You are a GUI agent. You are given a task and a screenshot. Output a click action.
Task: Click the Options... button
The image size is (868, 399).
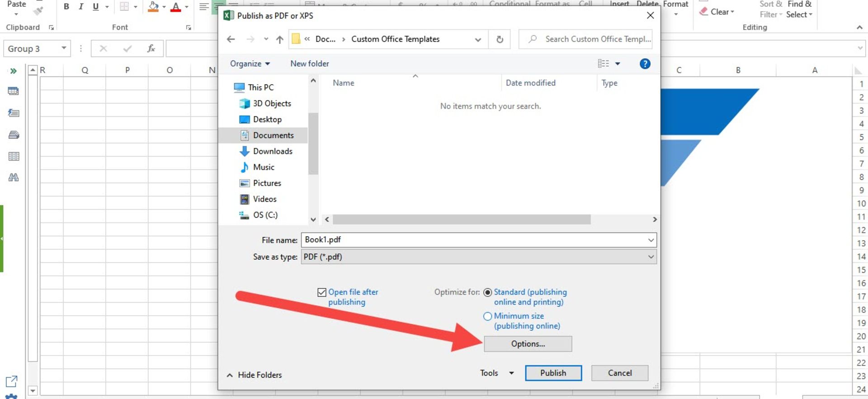tap(528, 344)
